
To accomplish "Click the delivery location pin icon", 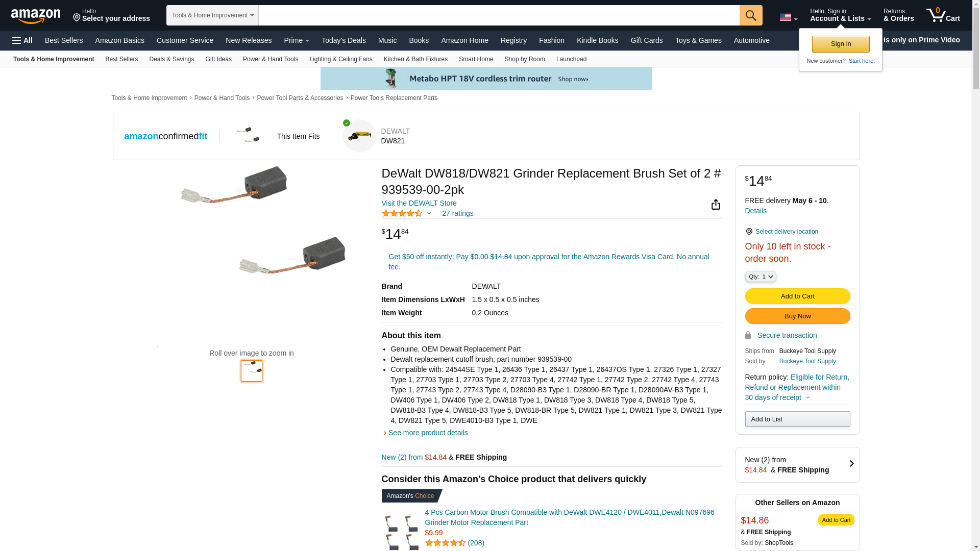I will click(749, 232).
